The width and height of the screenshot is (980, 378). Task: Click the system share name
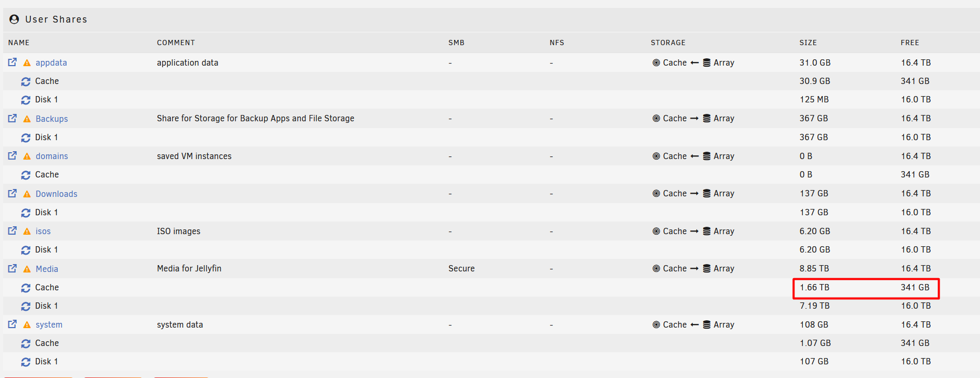(49, 324)
